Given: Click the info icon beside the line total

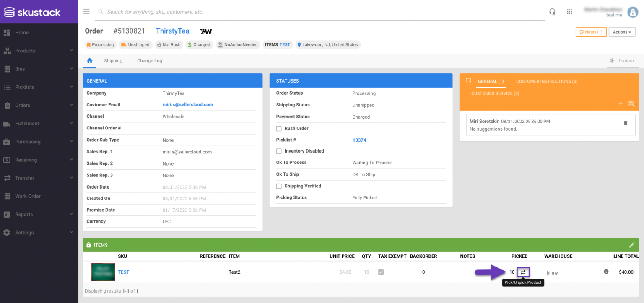Looking at the screenshot, I should click(606, 272).
